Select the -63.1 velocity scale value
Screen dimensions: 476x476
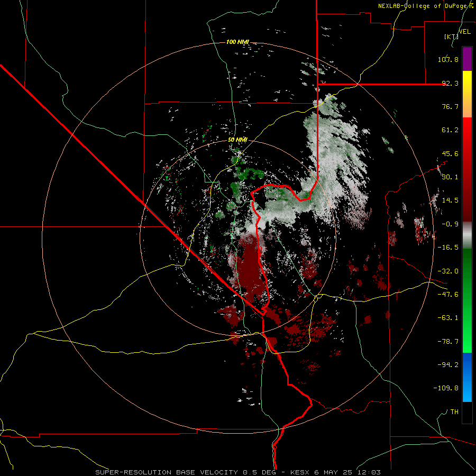pyautogui.click(x=448, y=318)
